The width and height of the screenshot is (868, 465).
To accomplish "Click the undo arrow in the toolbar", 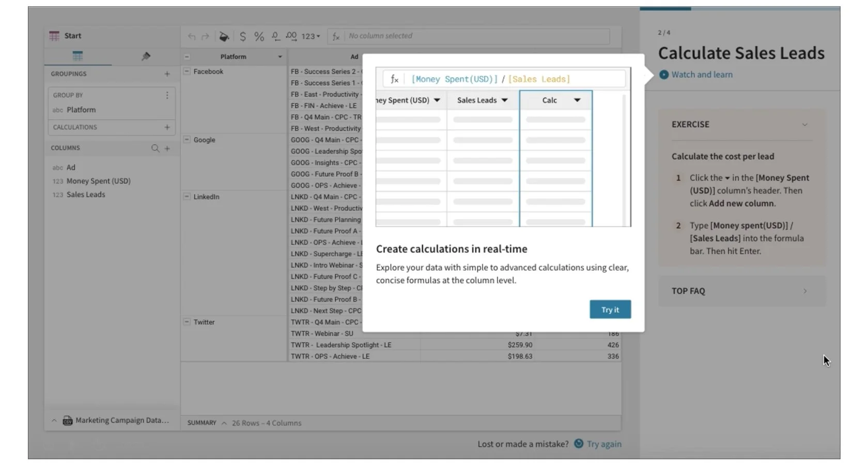I will (x=192, y=36).
